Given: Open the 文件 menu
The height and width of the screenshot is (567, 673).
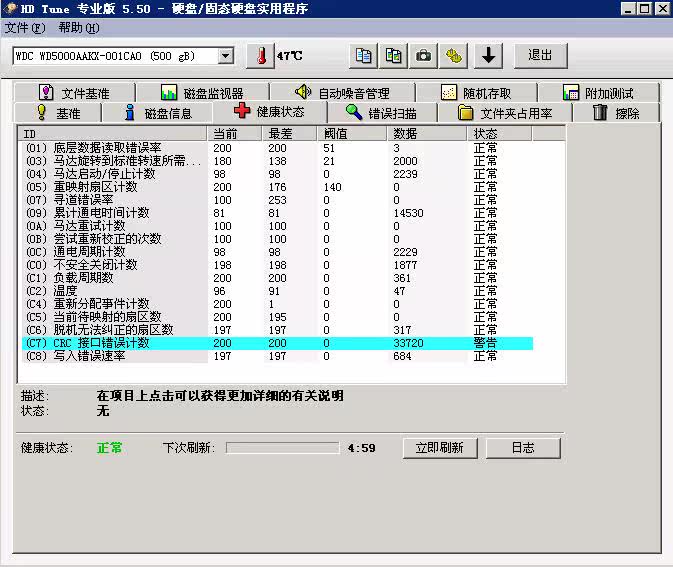Looking at the screenshot, I should 25,28.
